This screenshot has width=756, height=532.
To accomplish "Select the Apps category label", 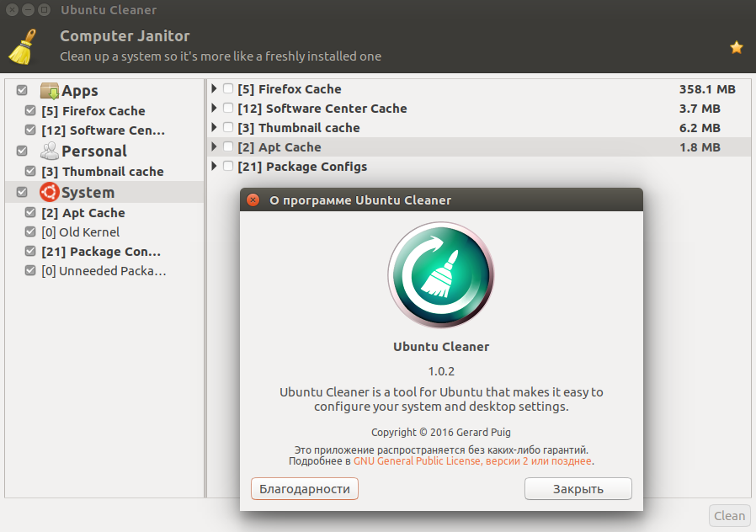I will pyautogui.click(x=79, y=91).
